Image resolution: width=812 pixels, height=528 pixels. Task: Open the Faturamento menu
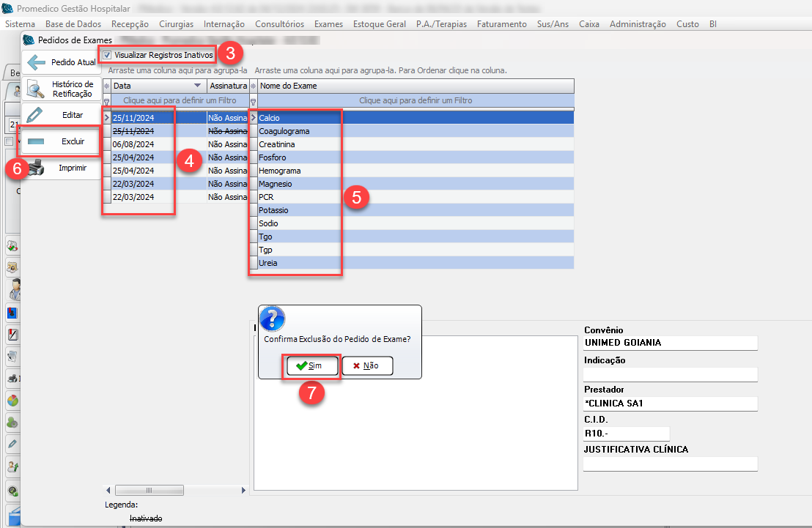tap(501, 24)
